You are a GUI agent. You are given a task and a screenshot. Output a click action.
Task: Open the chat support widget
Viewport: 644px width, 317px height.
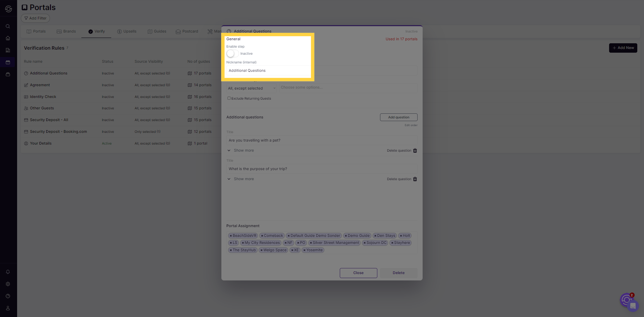coord(633,306)
